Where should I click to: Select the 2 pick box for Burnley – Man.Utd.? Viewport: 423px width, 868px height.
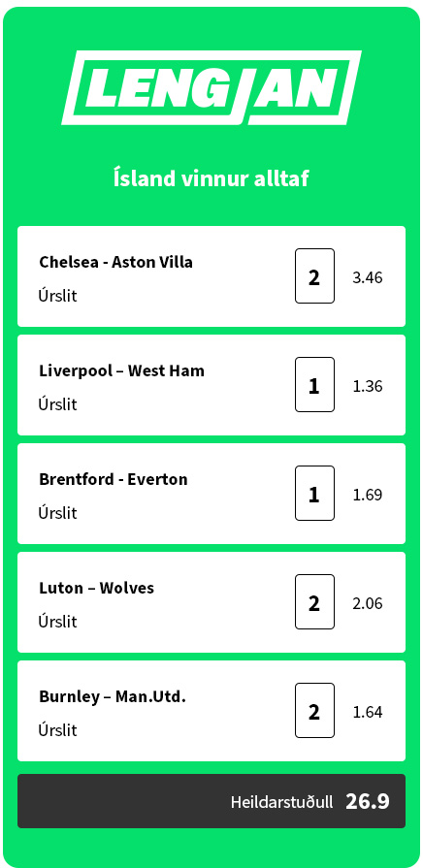coord(314,710)
